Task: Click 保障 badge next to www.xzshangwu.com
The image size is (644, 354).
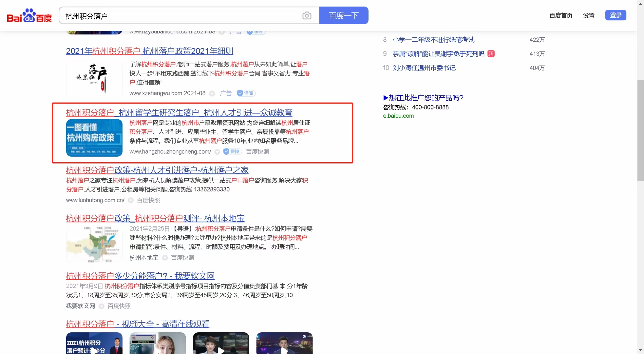Action: 246,93
